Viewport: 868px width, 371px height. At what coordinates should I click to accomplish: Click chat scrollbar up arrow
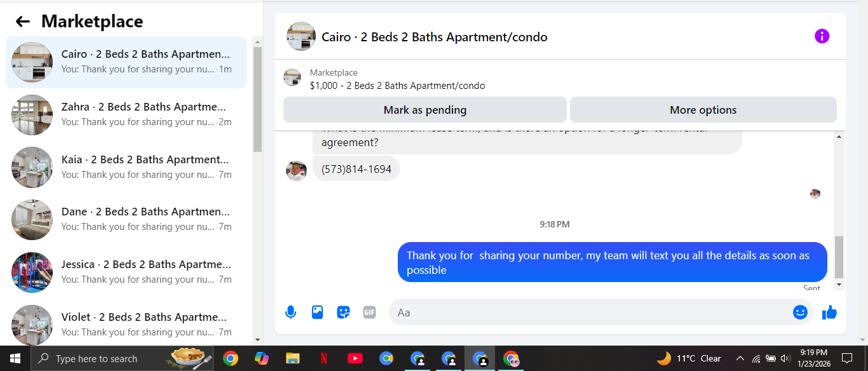click(839, 137)
